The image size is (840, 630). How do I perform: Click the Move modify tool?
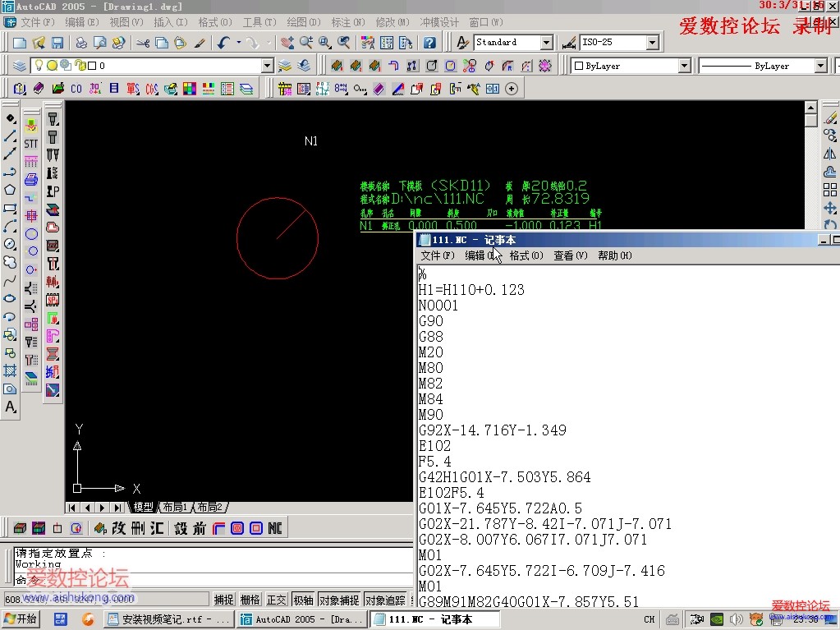tap(830, 208)
